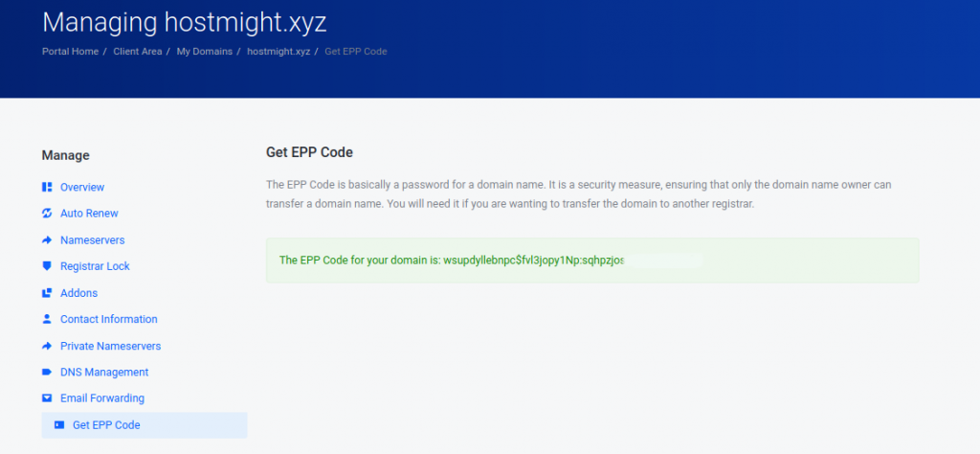Screen dimensions: 980x454
Task: Open Client Area breadcrumb link
Action: click(x=138, y=52)
